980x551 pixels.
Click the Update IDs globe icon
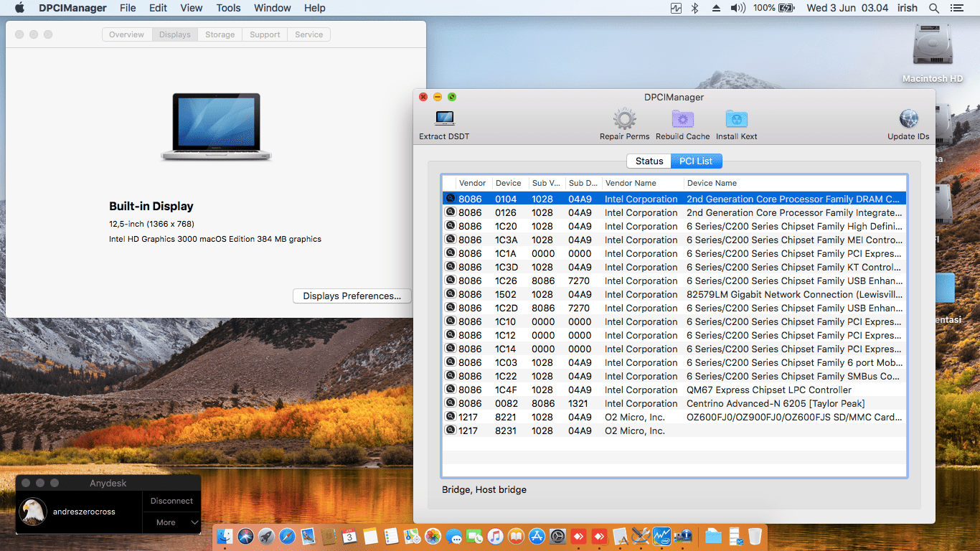pyautogui.click(x=908, y=119)
